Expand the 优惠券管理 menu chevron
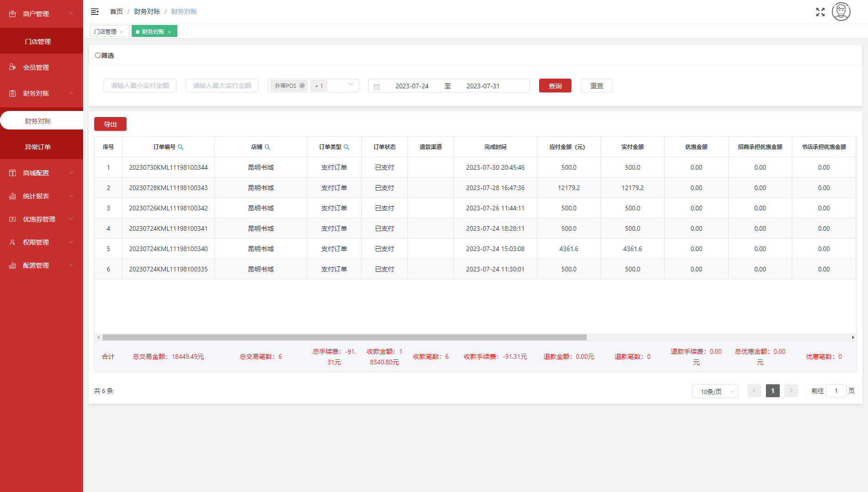The image size is (868, 492). point(71,219)
